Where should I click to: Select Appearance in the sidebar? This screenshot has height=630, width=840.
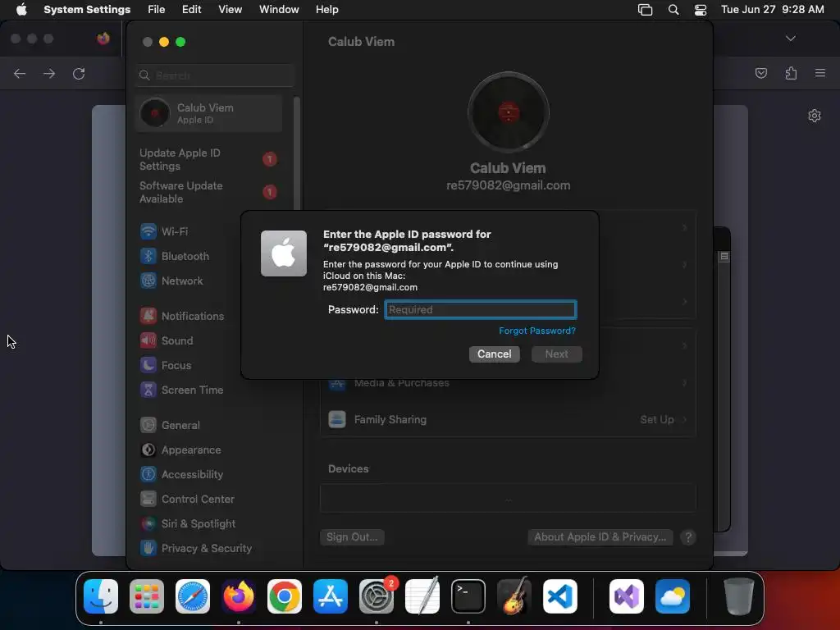tap(180, 450)
